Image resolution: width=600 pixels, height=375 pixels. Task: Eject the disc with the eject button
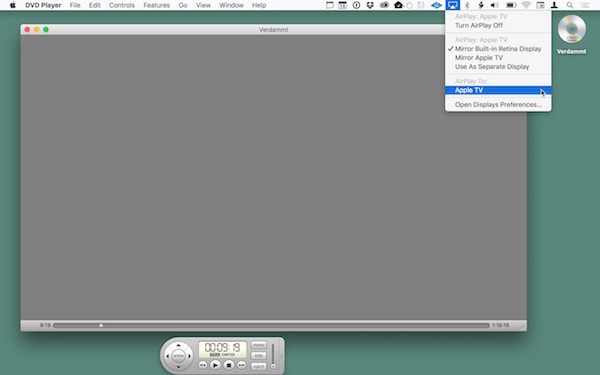[258, 366]
